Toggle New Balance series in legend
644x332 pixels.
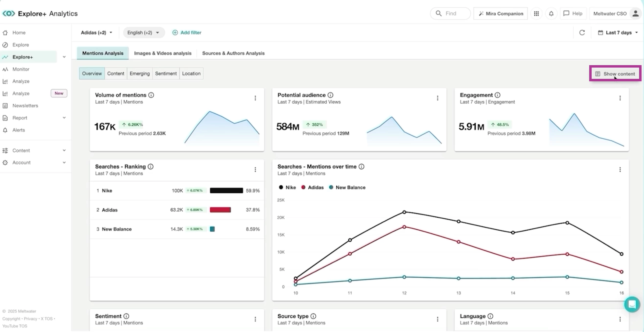point(347,187)
